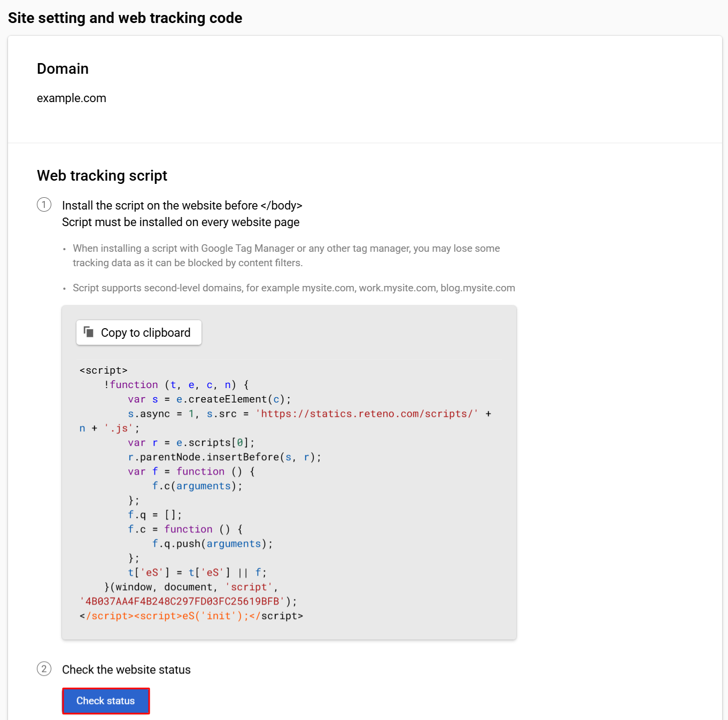Click the '!function (t, e, c, n) {' code line
The height and width of the screenshot is (720, 728).
[x=176, y=385]
